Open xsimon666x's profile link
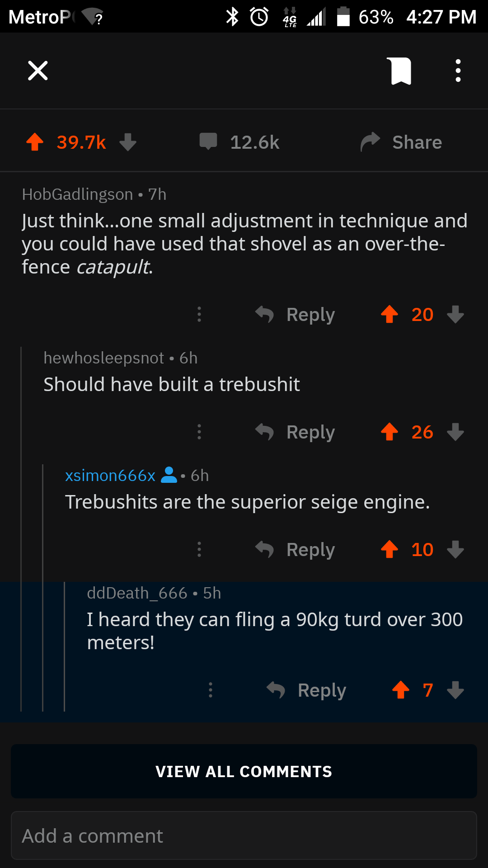 pyautogui.click(x=110, y=475)
